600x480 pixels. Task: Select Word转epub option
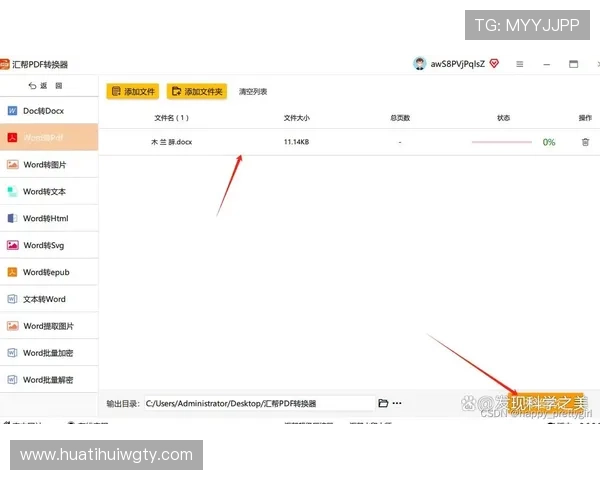click(49, 272)
